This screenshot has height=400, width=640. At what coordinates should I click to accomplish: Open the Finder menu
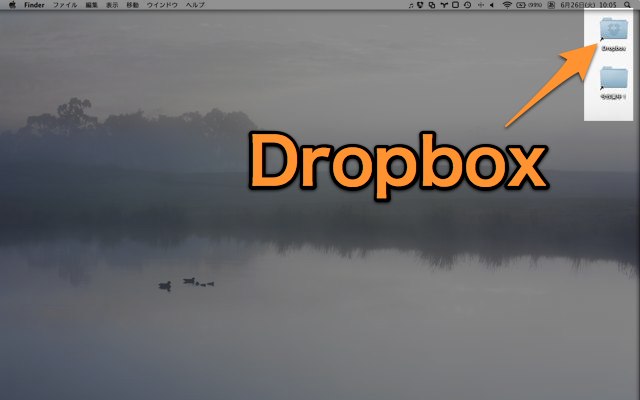[x=34, y=5]
